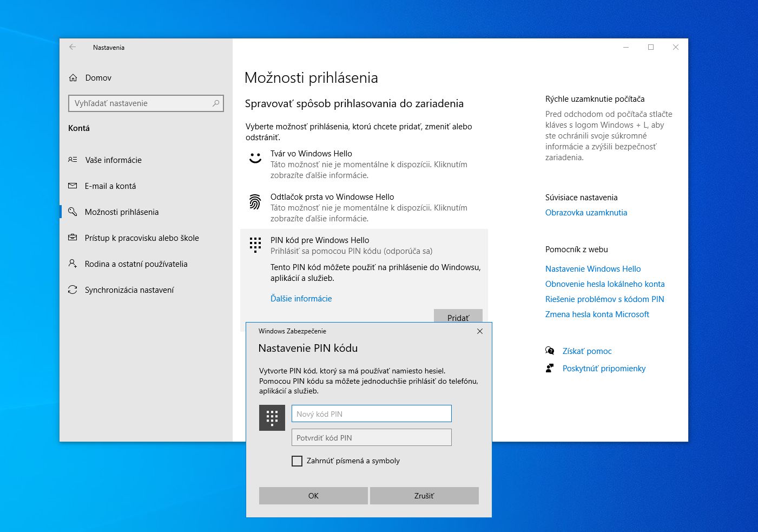Close the Windows Zabezpečenie dialog
Viewport: 758px width, 532px height.
pos(480,331)
